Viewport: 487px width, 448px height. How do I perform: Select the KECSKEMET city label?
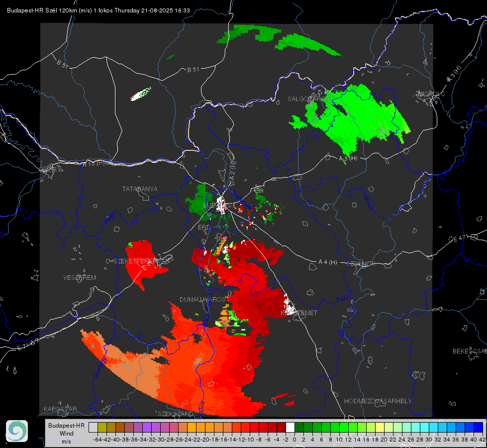(299, 313)
